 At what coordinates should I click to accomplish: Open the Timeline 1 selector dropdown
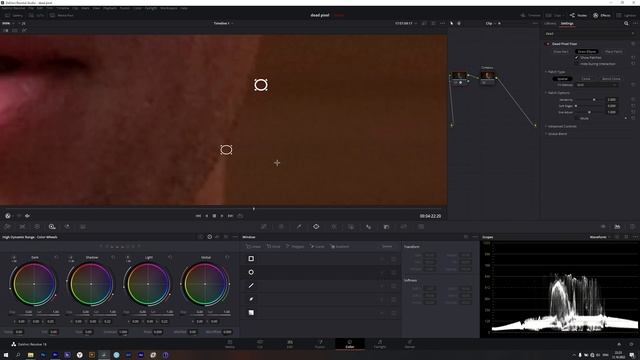click(x=223, y=23)
